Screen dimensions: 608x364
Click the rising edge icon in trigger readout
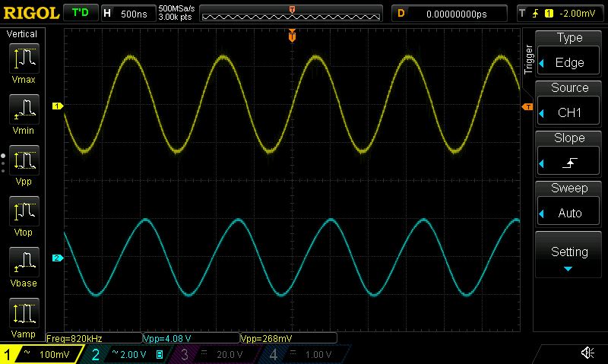[535, 14]
